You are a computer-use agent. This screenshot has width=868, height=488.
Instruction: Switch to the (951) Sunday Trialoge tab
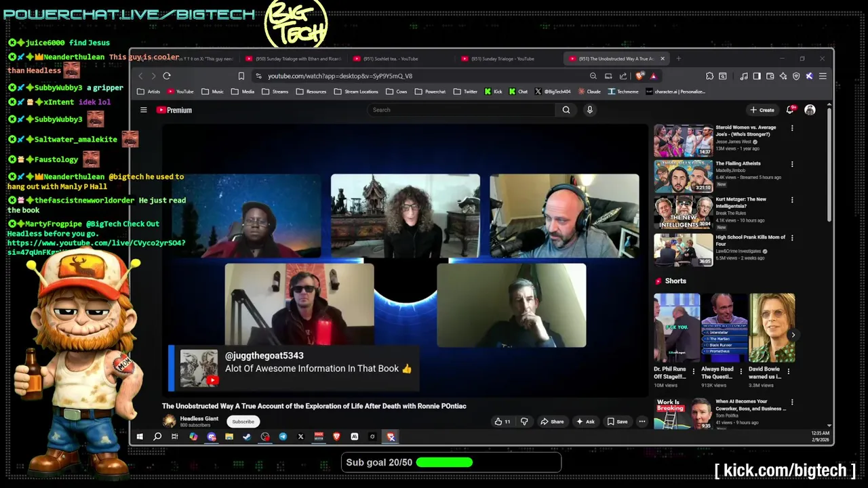click(509, 59)
